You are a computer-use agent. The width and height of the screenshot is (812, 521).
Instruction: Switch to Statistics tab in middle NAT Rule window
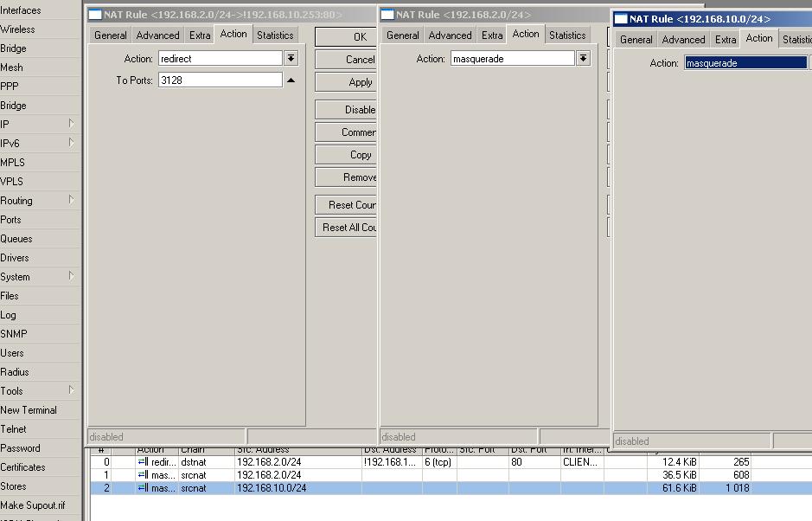[x=567, y=35]
